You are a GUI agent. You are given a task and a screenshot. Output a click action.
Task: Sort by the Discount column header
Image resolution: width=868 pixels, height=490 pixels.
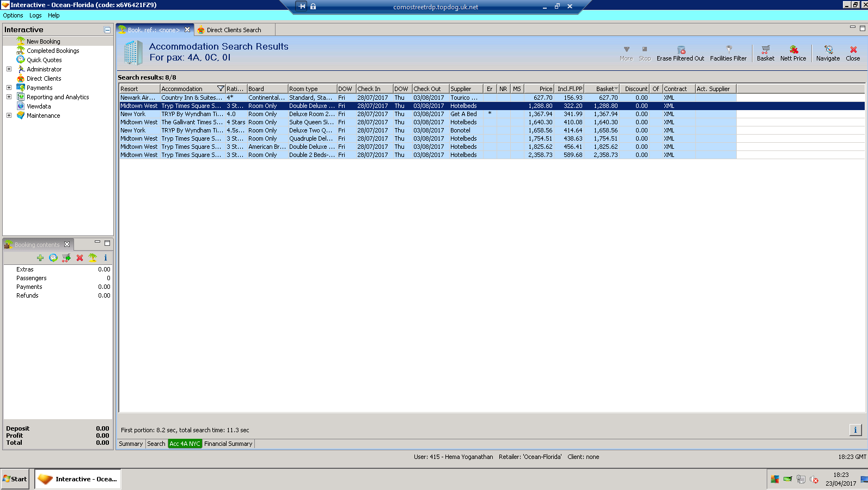tap(634, 89)
